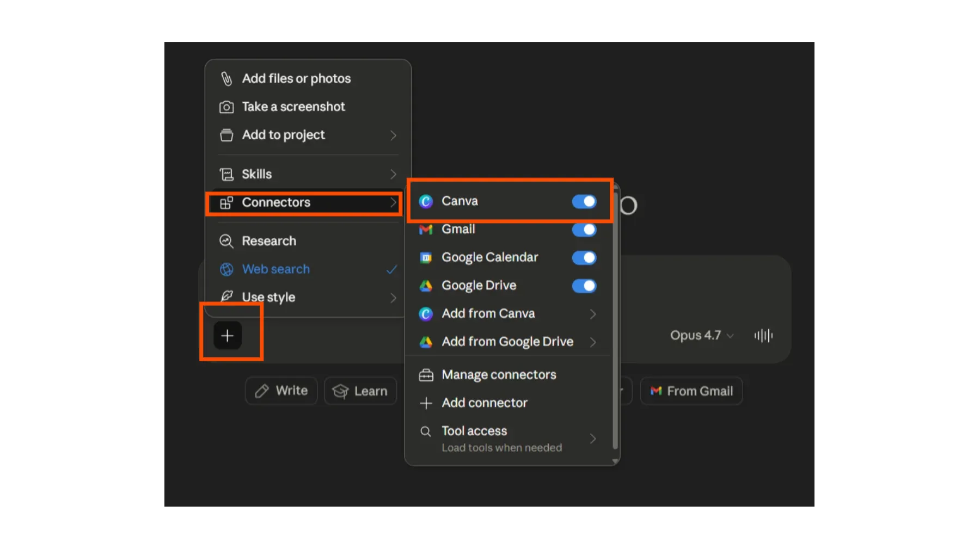Open the Add to project entry
The height and width of the screenshot is (550, 980).
point(308,135)
